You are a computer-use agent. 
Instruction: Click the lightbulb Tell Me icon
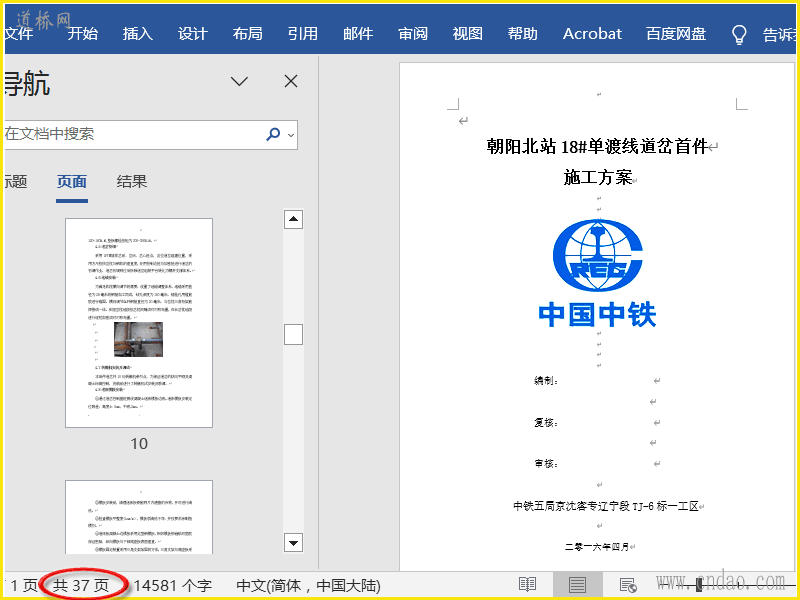coord(739,35)
